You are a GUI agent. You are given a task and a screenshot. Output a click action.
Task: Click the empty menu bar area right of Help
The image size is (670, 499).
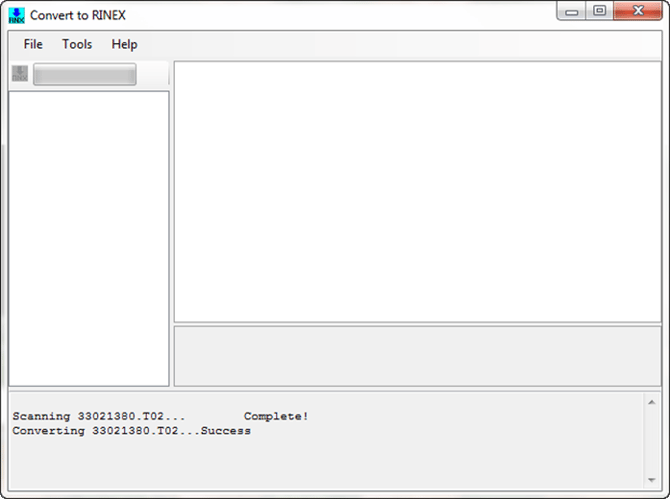[x=400, y=44]
